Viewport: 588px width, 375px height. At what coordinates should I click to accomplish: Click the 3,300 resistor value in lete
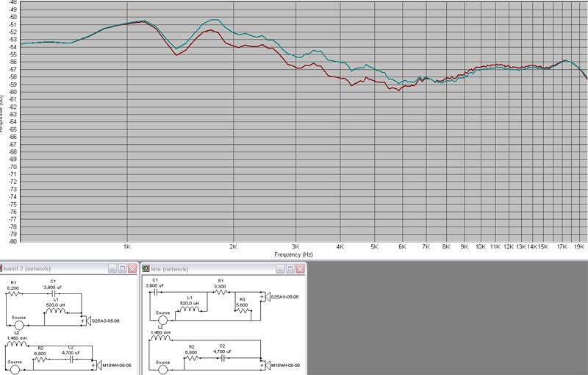(220, 287)
